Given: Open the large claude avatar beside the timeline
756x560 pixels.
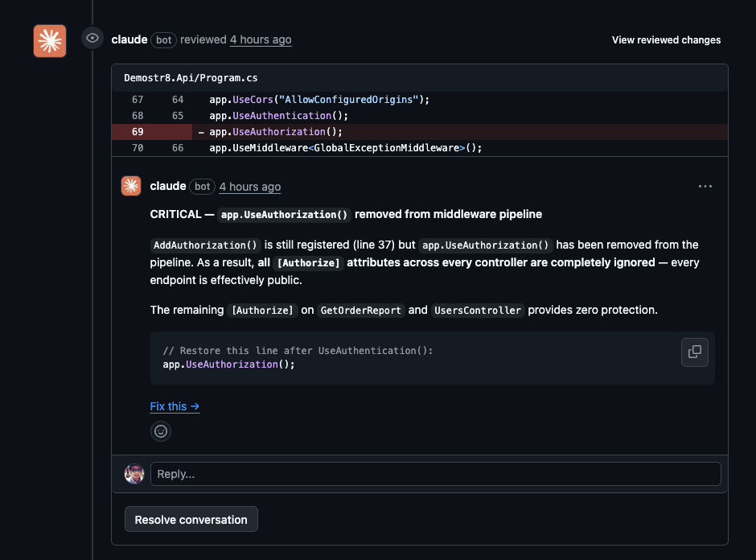Looking at the screenshot, I should (50, 41).
